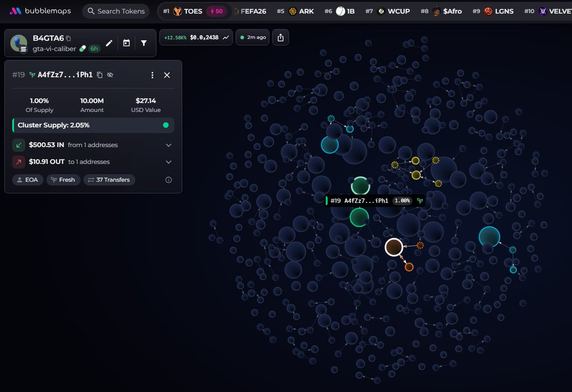
Task: Toggle hide for wallet A4fZz7...iPh1
Action: point(110,75)
